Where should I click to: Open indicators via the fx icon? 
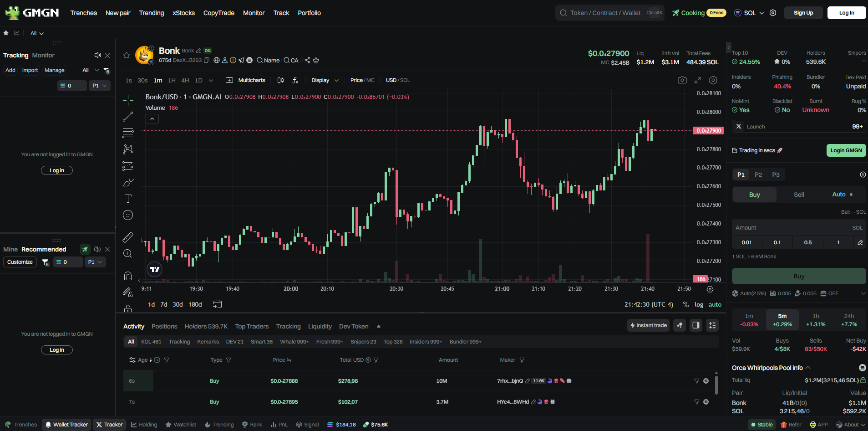click(x=295, y=80)
